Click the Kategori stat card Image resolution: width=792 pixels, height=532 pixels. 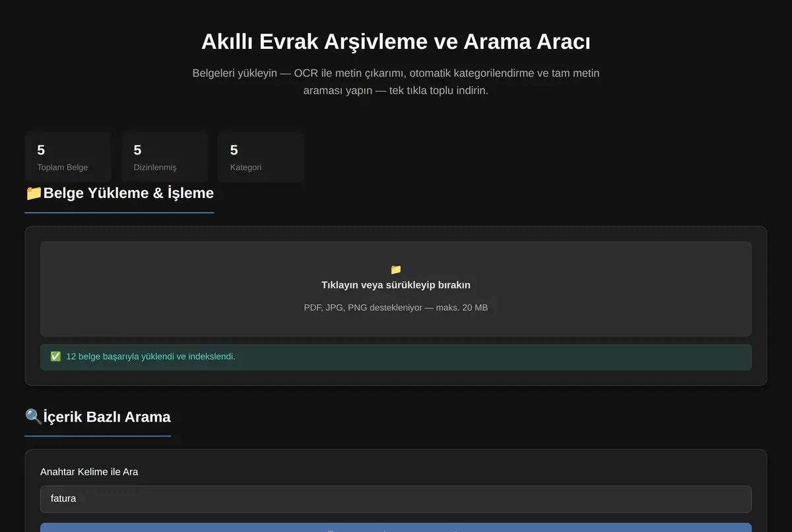(x=261, y=157)
